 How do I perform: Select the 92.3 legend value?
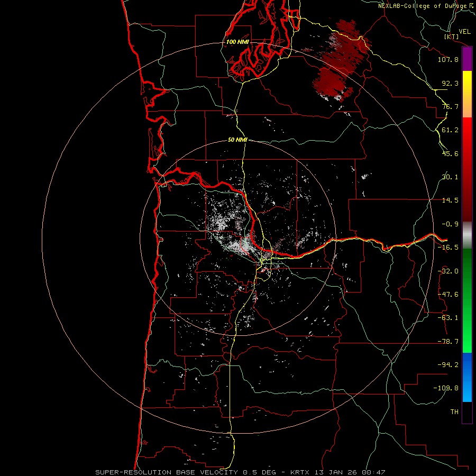[450, 83]
